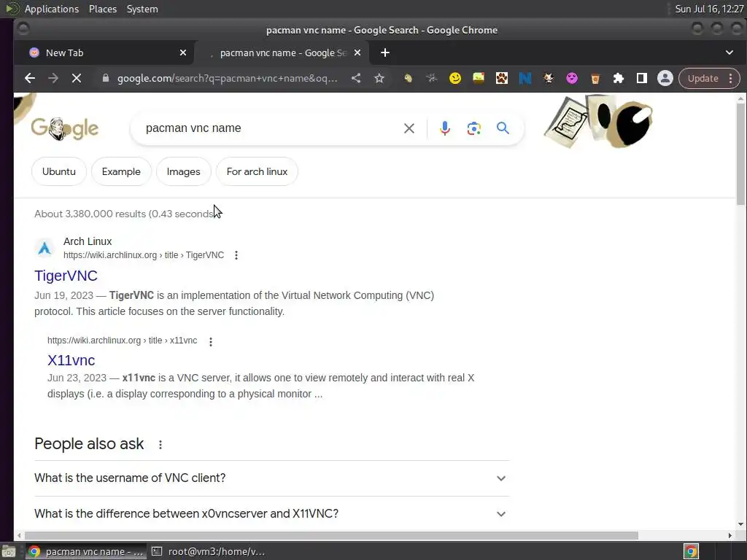Click the wiki.archlinux.org TigerVNC URL

pos(144,255)
